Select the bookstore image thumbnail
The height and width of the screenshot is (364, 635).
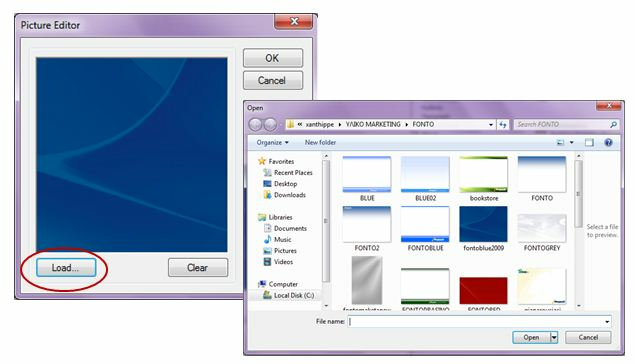click(484, 179)
